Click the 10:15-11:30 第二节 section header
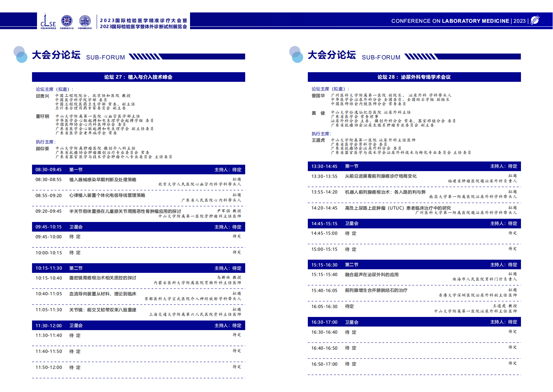553x392 pixels. pyautogui.click(x=138, y=268)
